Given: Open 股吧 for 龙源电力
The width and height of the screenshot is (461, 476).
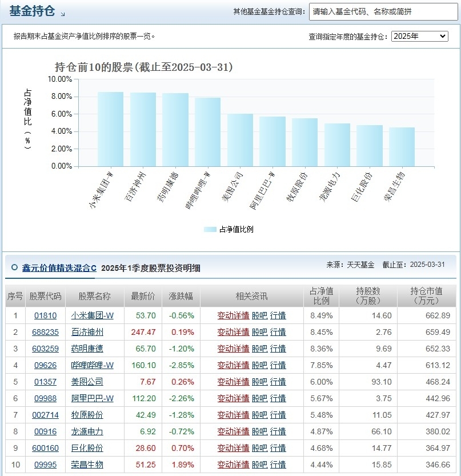Looking at the screenshot, I should click(260, 431).
